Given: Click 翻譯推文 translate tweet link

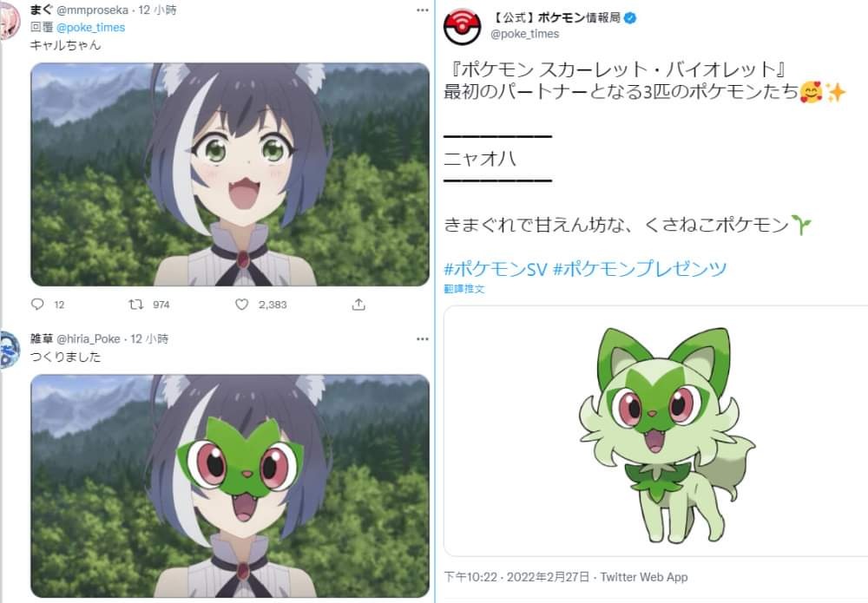Looking at the screenshot, I should (464, 289).
